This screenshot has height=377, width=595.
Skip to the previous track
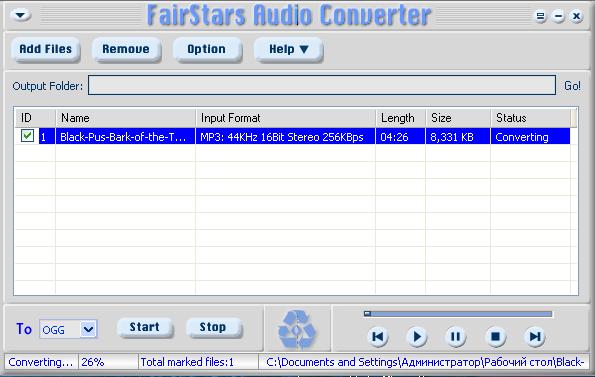tap(378, 336)
